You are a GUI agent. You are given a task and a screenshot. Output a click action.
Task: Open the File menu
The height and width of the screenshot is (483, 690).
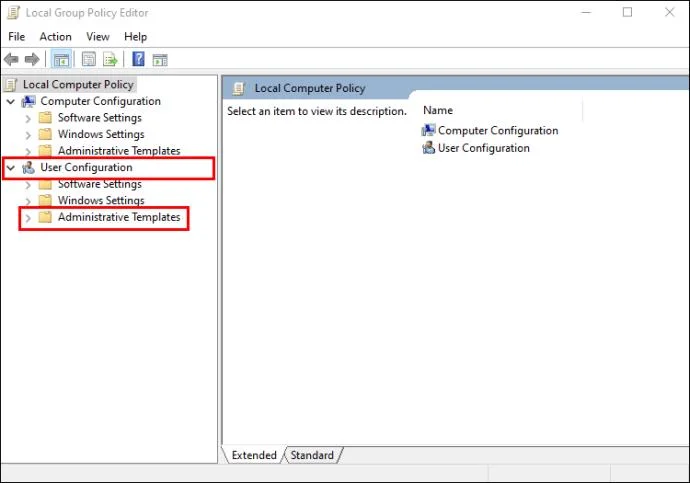pyautogui.click(x=17, y=37)
